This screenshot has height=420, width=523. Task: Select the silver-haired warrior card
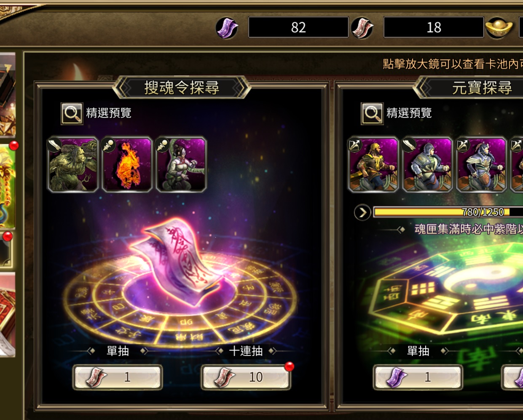481,164
